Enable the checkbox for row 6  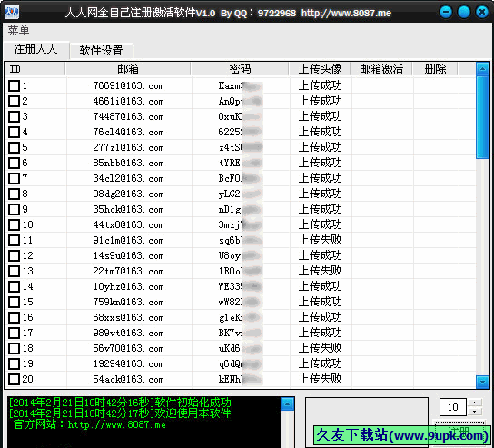click(x=14, y=163)
